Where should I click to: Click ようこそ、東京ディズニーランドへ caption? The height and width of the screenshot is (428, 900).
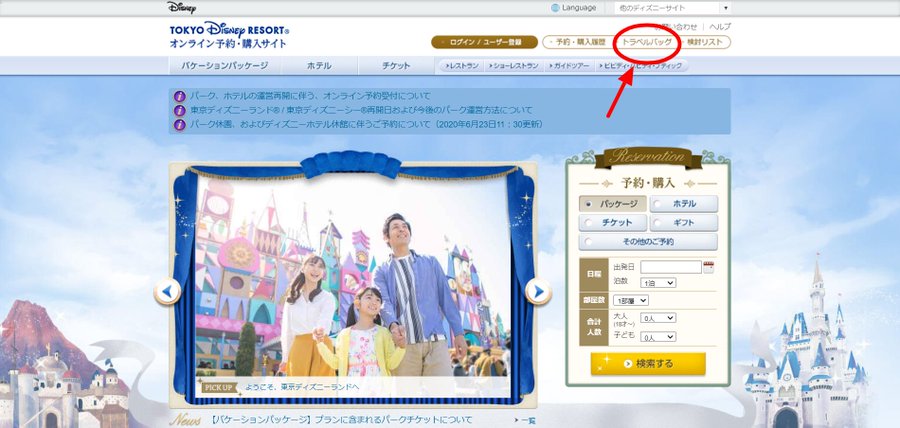click(x=301, y=387)
